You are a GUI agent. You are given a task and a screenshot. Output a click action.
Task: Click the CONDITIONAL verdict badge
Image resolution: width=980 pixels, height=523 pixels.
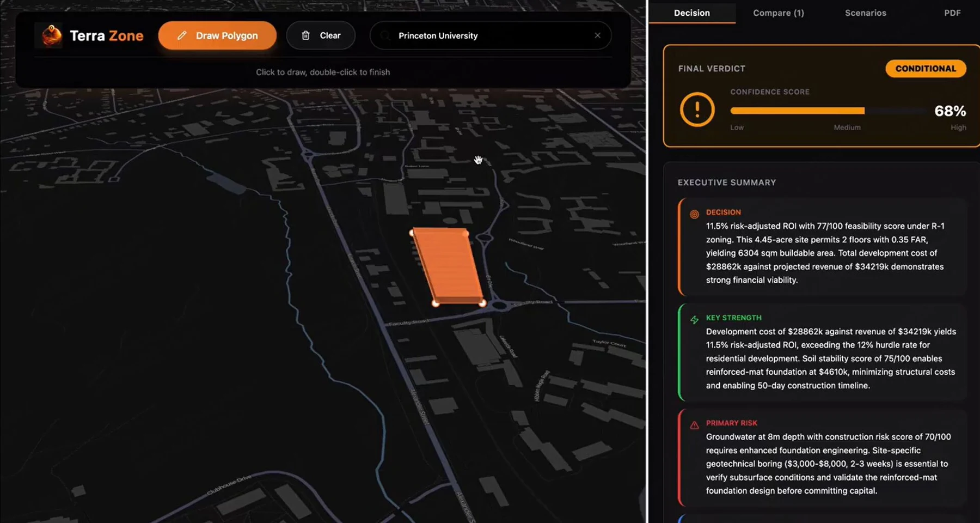pyautogui.click(x=926, y=69)
